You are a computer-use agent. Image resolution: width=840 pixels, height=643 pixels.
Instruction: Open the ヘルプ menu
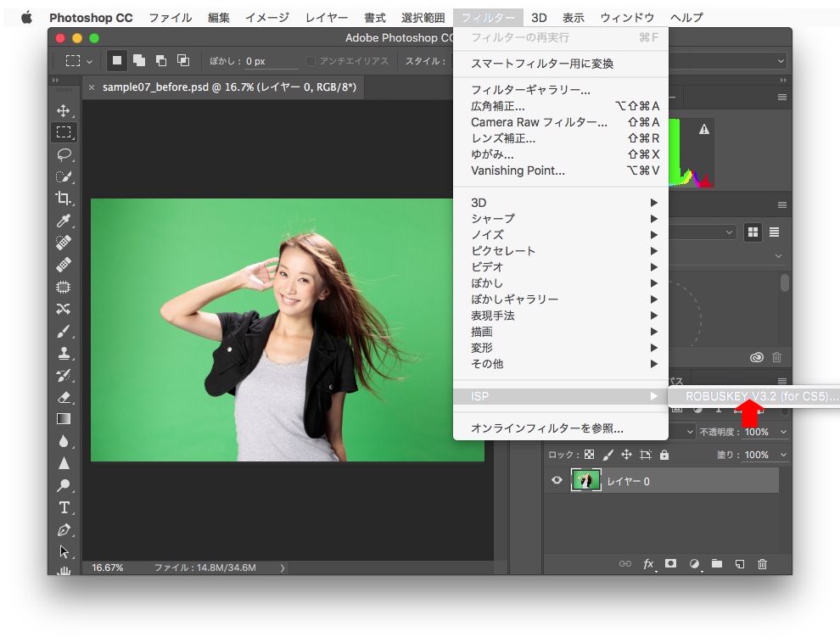point(686,18)
